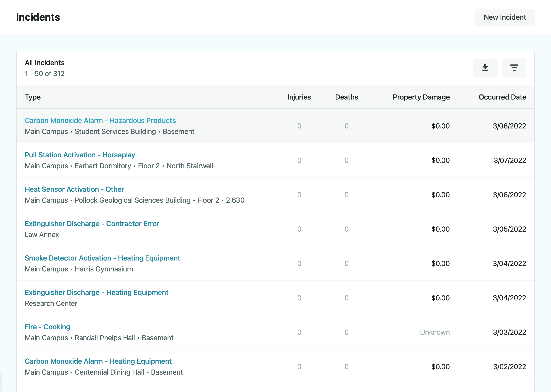This screenshot has width=551, height=392.
Task: Open the Extinguisher Discharge - Heating Equipment incident
Action: click(x=96, y=292)
